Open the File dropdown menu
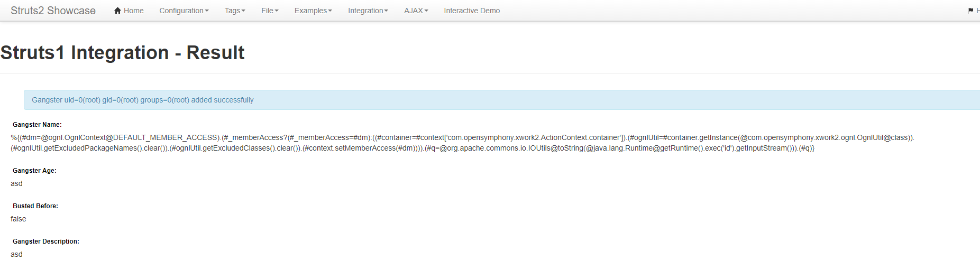The image size is (980, 279). pos(270,11)
